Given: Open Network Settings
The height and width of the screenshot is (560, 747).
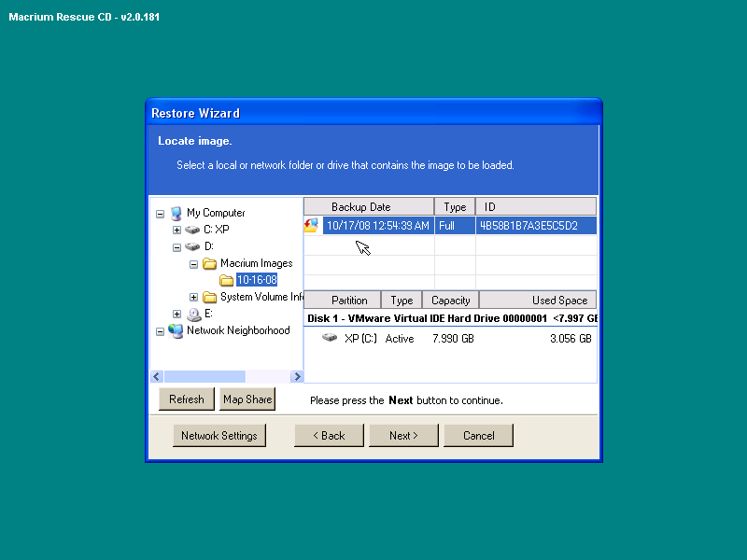Looking at the screenshot, I should point(219,435).
